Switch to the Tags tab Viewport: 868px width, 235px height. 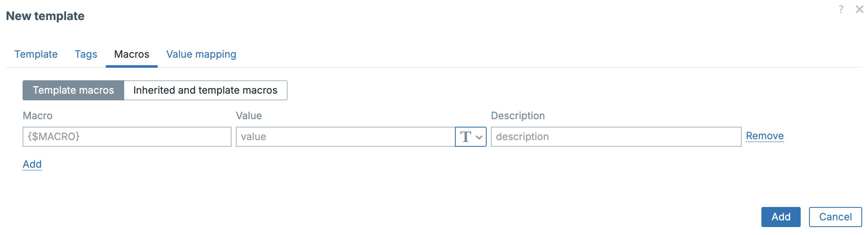(86, 54)
